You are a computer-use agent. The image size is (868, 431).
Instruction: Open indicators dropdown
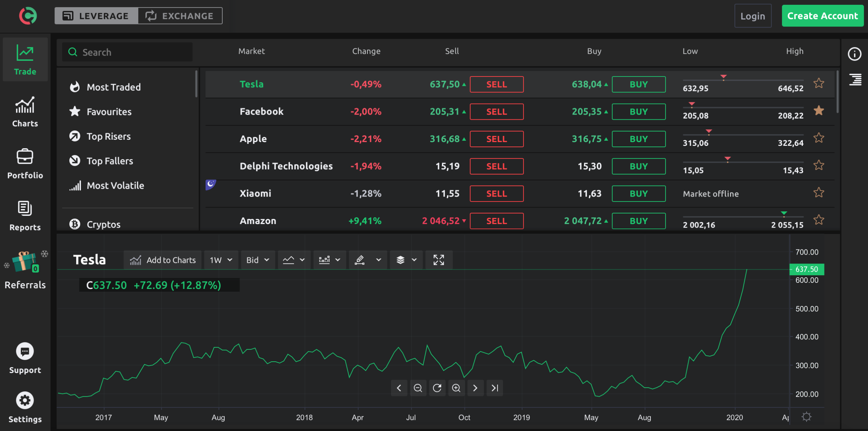tap(330, 260)
